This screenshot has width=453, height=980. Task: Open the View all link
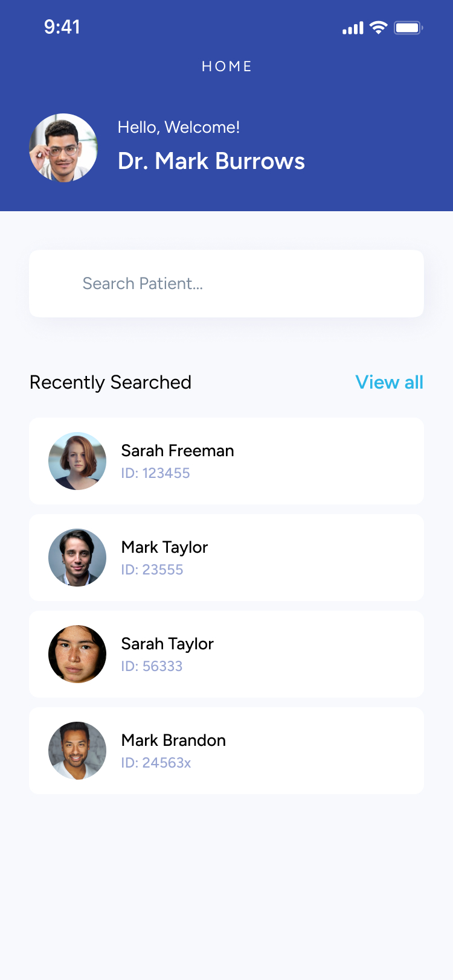(389, 383)
